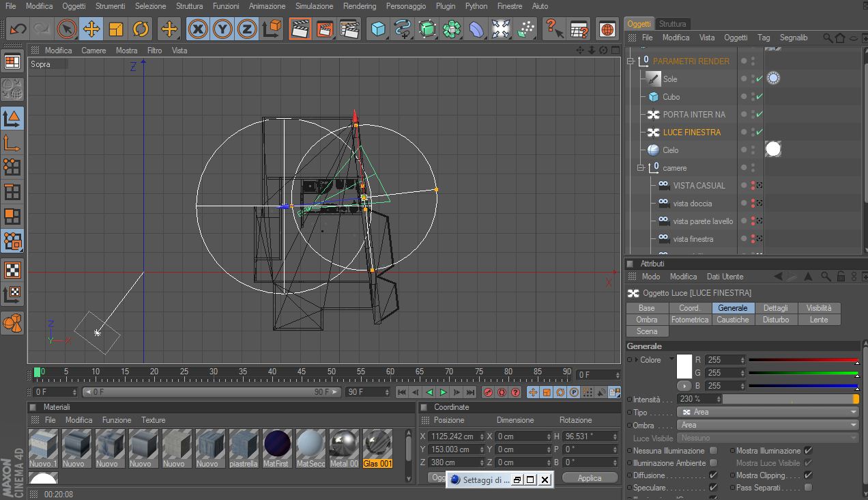
Task: Open the Tipo light type dropdown
Action: (x=767, y=412)
